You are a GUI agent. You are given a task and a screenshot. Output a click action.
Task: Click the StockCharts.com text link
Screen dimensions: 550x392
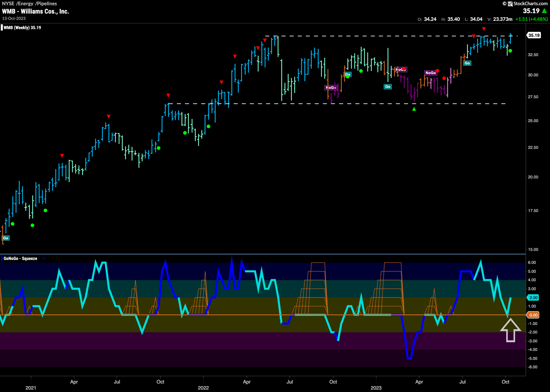click(530, 4)
